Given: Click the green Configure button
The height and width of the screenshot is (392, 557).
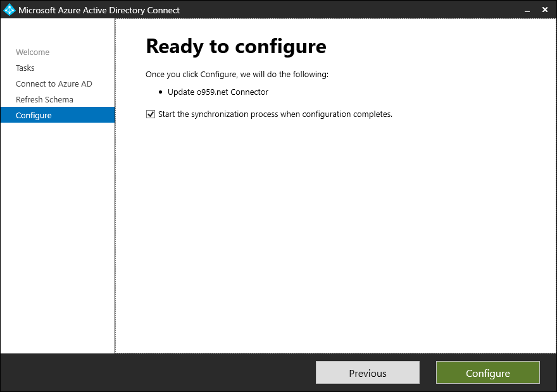Looking at the screenshot, I should 488,372.
